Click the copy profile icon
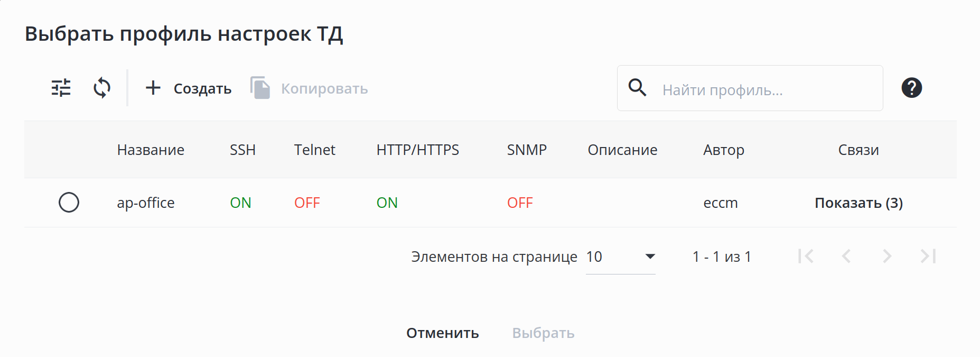 [x=260, y=88]
